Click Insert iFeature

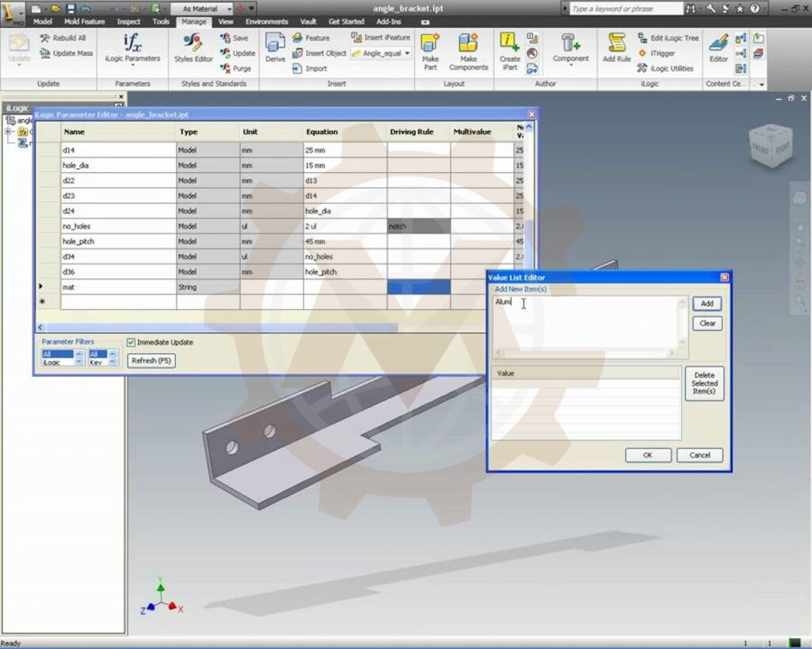pos(381,37)
